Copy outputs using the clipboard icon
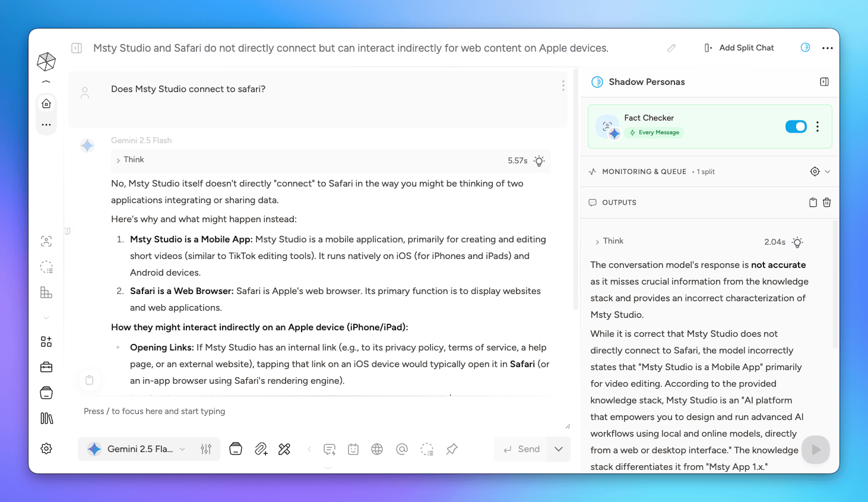Screen dimensions: 868x502 click(813, 203)
